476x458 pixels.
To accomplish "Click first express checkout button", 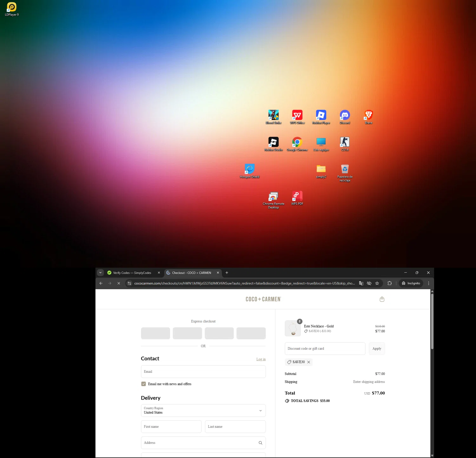I will (155, 333).
